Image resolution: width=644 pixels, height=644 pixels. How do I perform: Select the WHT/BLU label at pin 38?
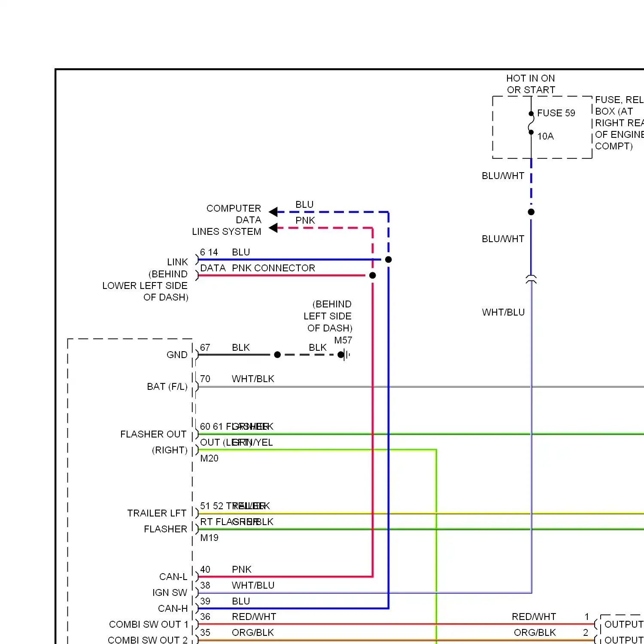(x=253, y=585)
